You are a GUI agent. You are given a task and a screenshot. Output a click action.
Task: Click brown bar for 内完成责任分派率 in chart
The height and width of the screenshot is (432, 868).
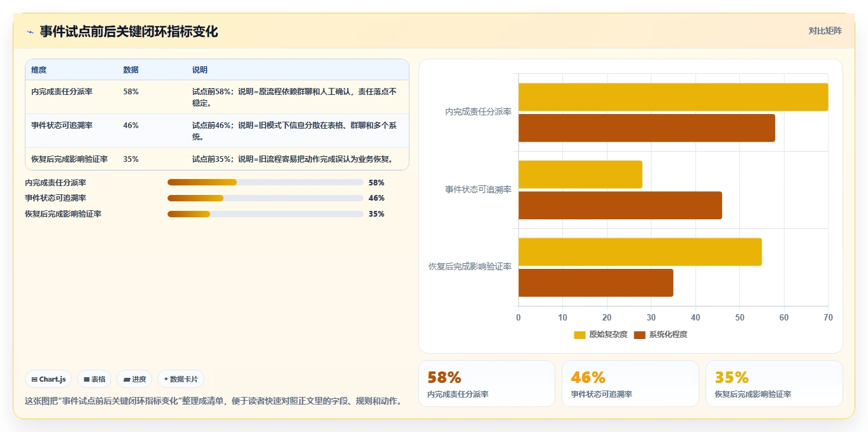[x=646, y=128]
